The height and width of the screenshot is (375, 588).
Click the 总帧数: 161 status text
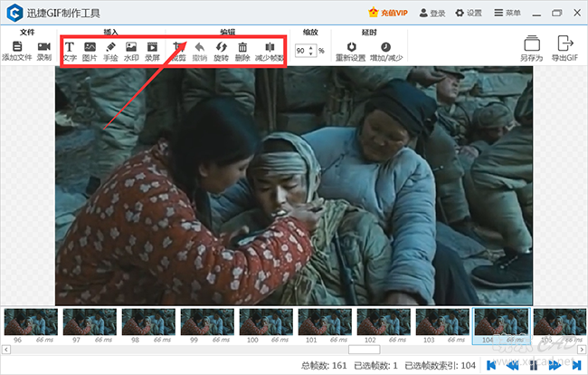point(324,365)
